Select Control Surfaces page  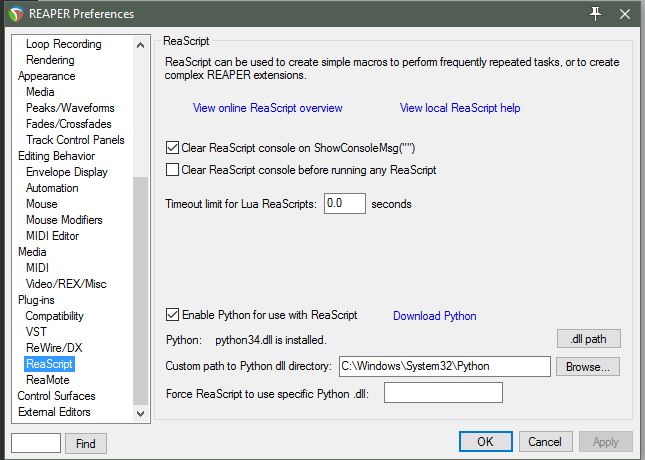point(56,396)
